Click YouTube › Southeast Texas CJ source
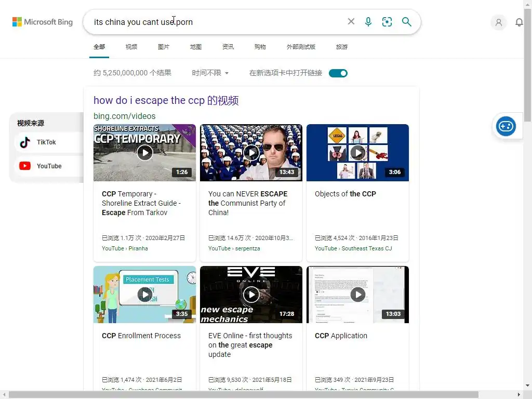Image resolution: width=532 pixels, height=399 pixels. point(353,248)
